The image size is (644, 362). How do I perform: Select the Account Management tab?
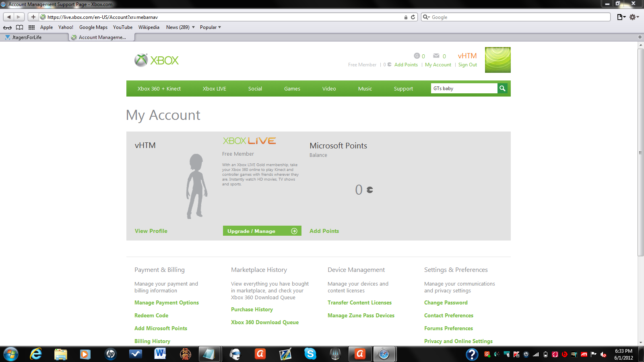(101, 37)
